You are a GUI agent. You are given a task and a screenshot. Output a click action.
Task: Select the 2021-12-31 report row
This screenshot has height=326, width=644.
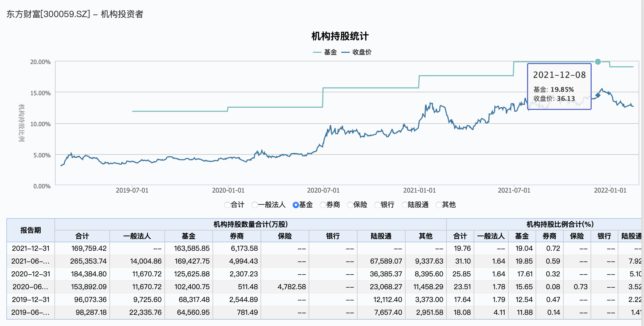pos(31,248)
